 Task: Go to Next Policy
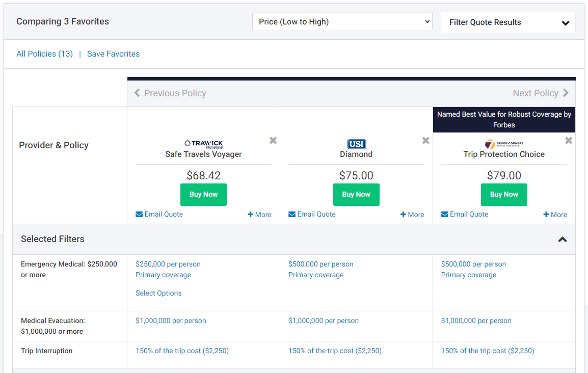pyautogui.click(x=541, y=93)
